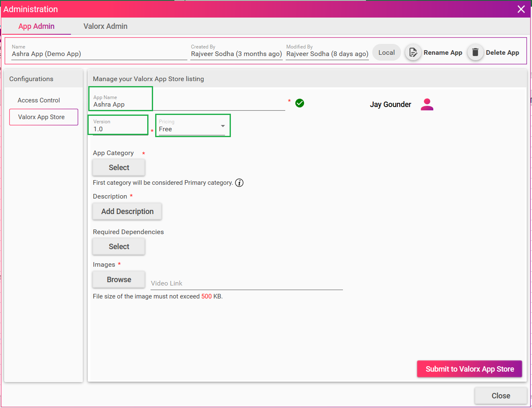Select Valorx App Store configuration
The image size is (532, 408).
coord(43,117)
